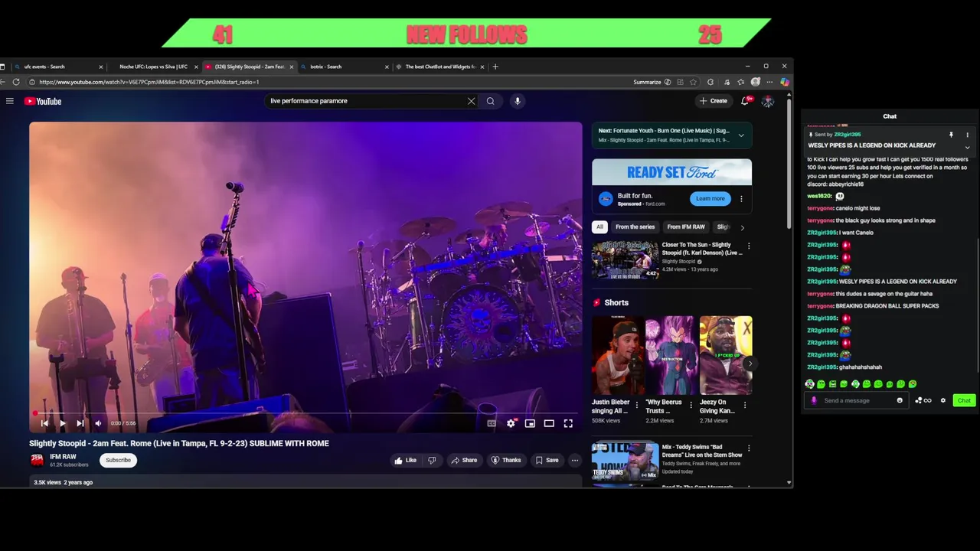This screenshot has width=980, height=551.
Task: Open the Ford ad options menu
Action: [741, 199]
